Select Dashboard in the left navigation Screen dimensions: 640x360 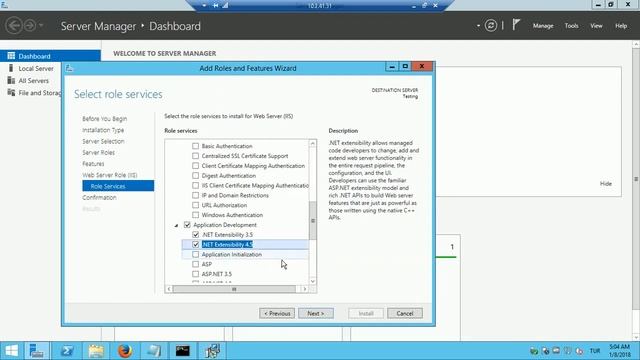click(50, 56)
